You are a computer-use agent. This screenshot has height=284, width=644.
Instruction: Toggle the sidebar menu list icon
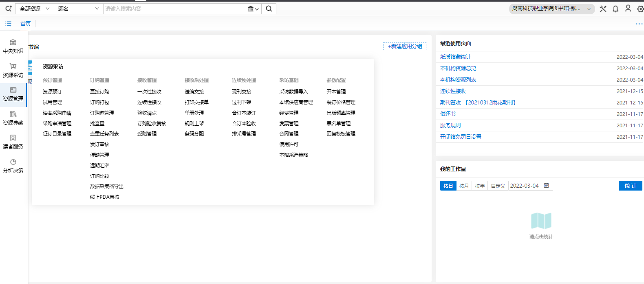tap(8, 24)
